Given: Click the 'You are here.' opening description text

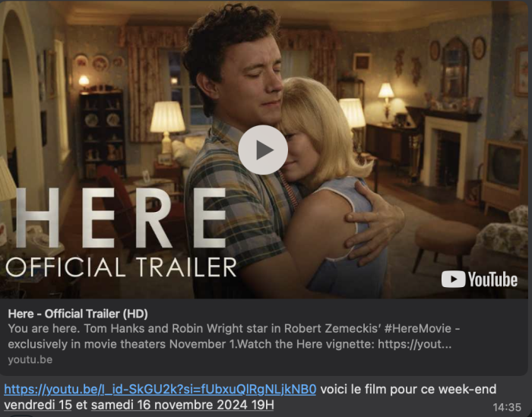Looking at the screenshot, I should 44,328.
